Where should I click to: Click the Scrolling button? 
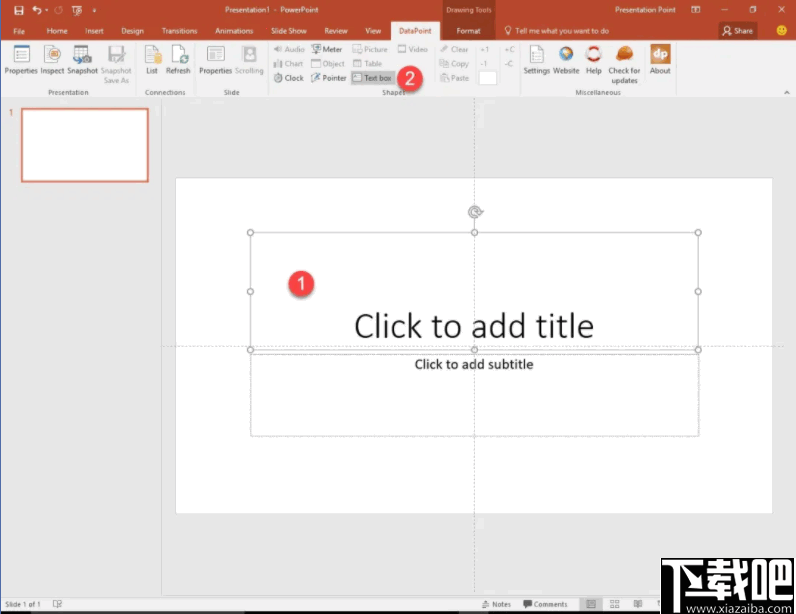click(249, 60)
